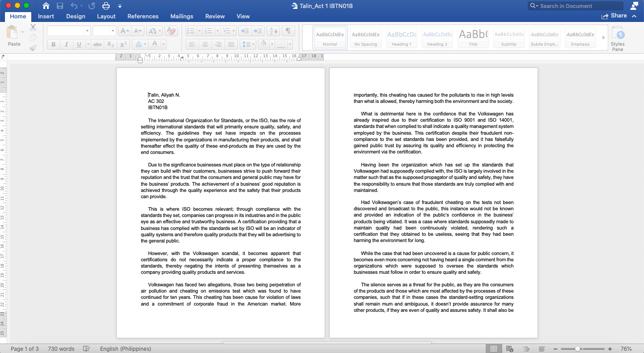
Task: Expand the numbered list options arrow
Action: click(217, 31)
